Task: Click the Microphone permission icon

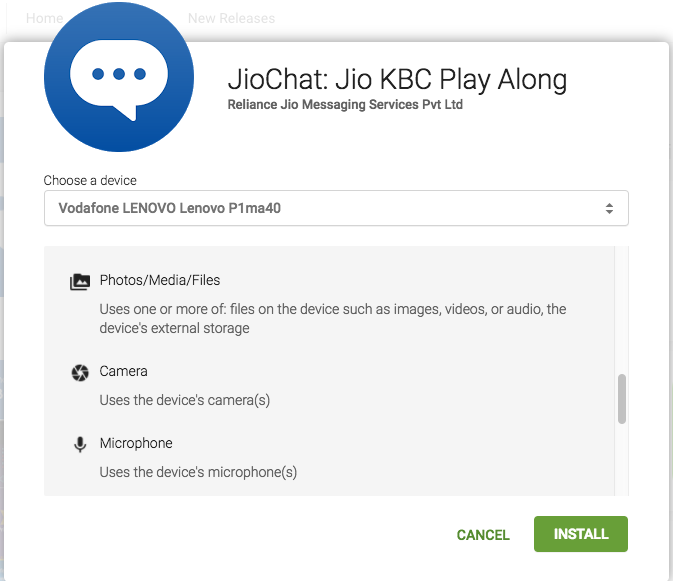Action: (x=80, y=445)
